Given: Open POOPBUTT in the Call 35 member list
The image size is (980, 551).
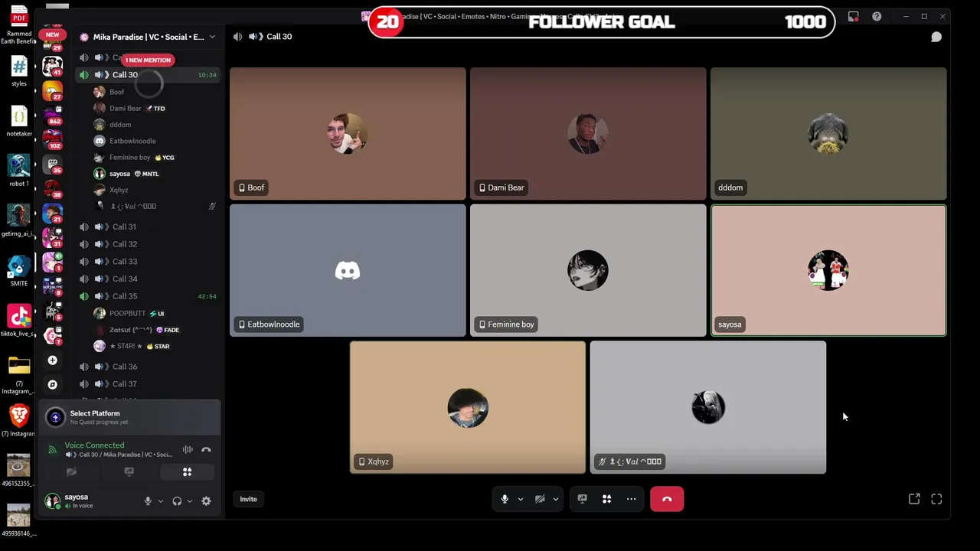Looking at the screenshot, I should pos(155,313).
